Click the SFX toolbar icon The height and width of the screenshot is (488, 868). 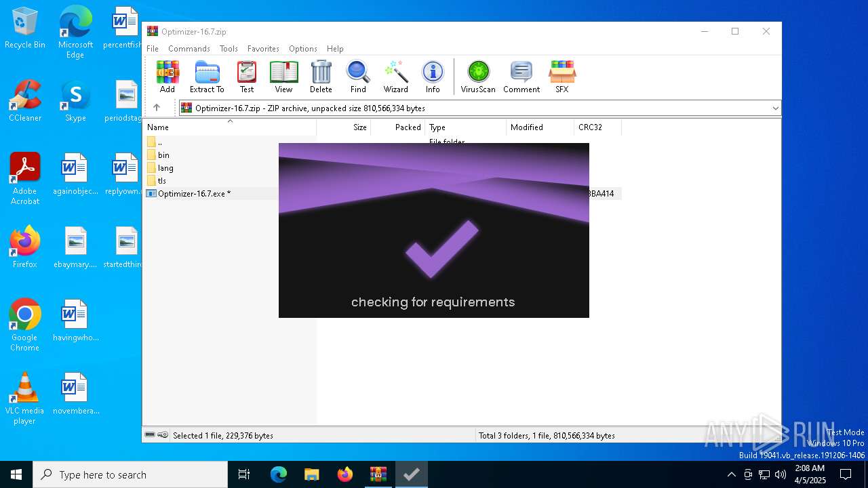(561, 77)
